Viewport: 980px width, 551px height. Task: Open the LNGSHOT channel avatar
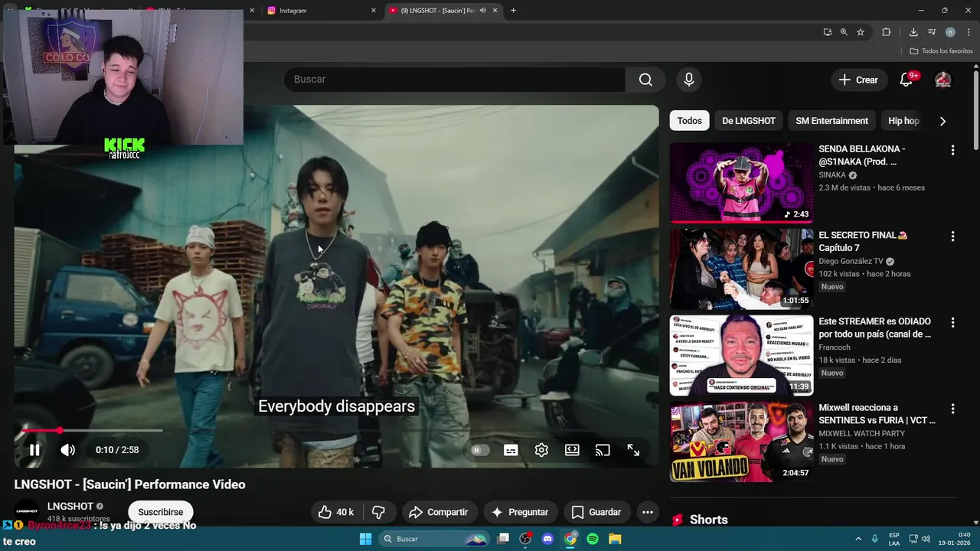(27, 510)
